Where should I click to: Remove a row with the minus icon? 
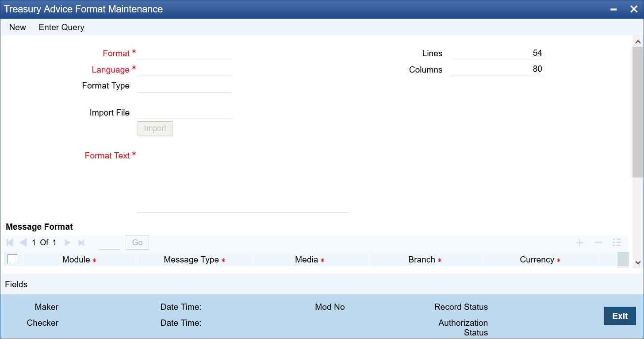click(598, 243)
